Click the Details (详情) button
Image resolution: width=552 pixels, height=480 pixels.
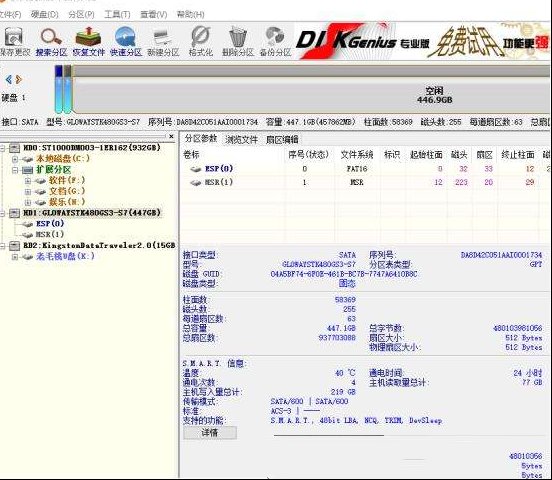pos(210,432)
